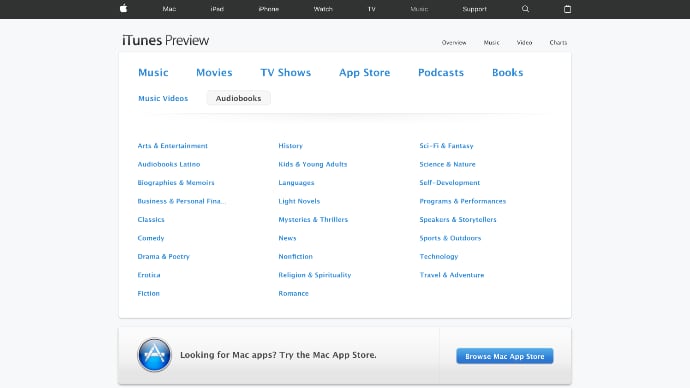The width and height of the screenshot is (690, 388).
Task: Open the search magnifier icon
Action: pyautogui.click(x=525, y=9)
